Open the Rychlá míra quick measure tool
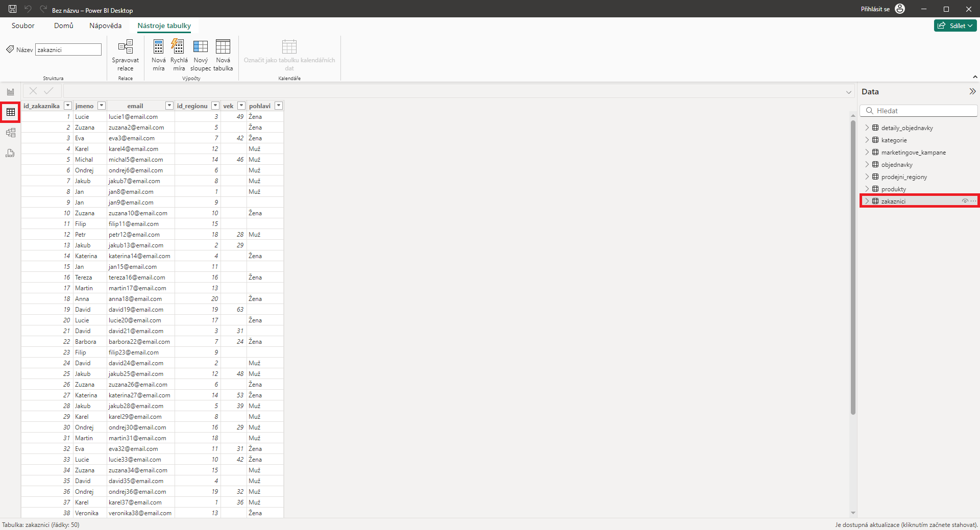This screenshot has width=980, height=530. pos(179,54)
